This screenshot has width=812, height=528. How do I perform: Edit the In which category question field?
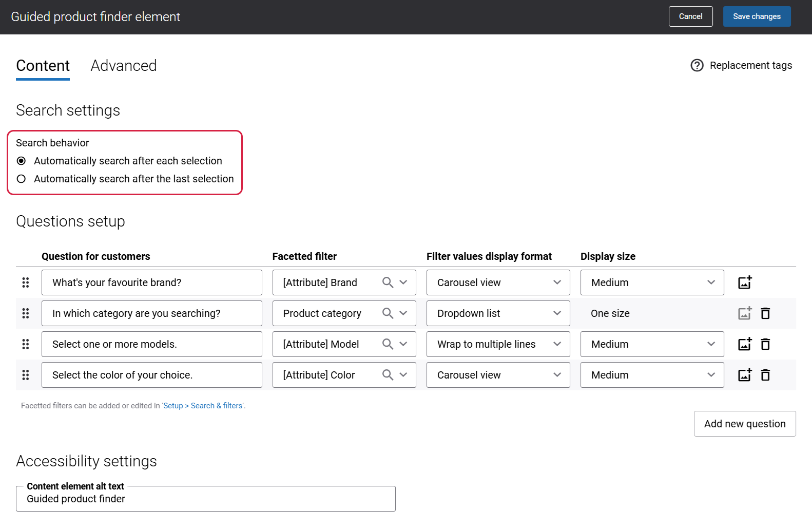pos(151,313)
